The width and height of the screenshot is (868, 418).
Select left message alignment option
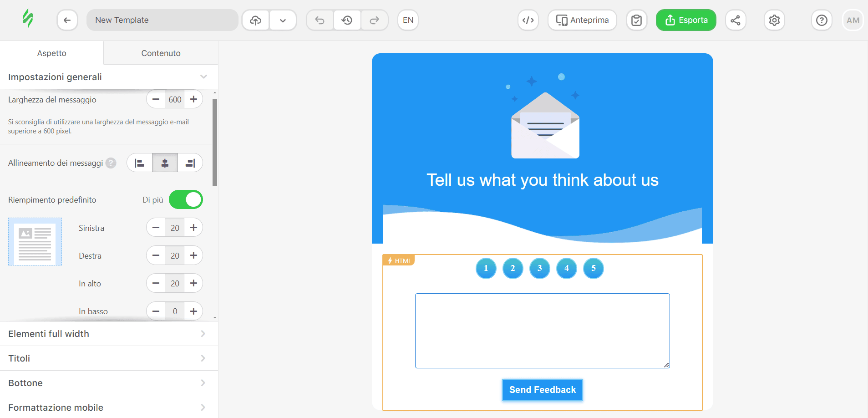coord(140,163)
